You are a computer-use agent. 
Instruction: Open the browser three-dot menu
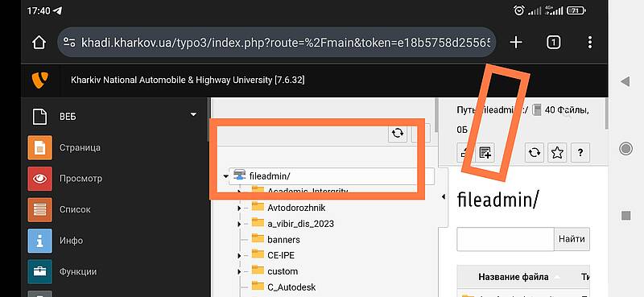pos(590,42)
